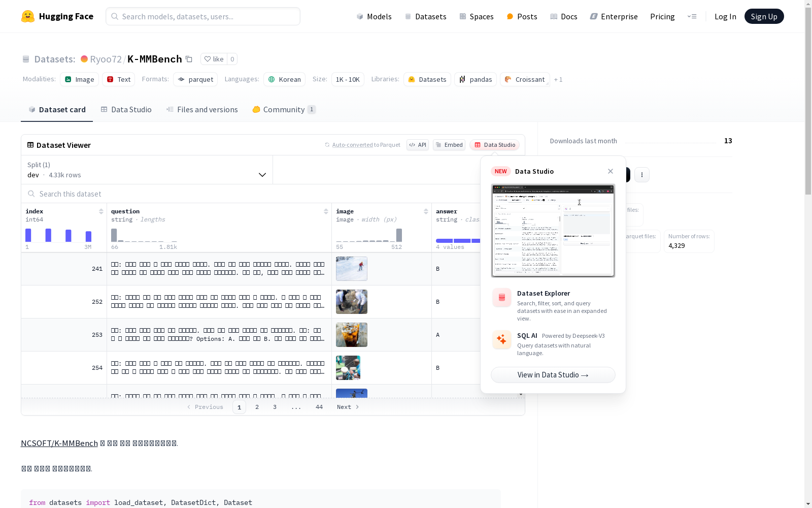Open Models in top navigation
Viewport: 812px width, 508px height.
pos(374,16)
